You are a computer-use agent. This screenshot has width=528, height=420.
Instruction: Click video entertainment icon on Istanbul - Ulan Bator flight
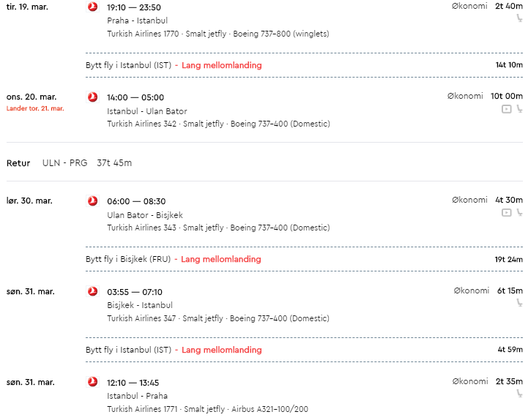[507, 109]
